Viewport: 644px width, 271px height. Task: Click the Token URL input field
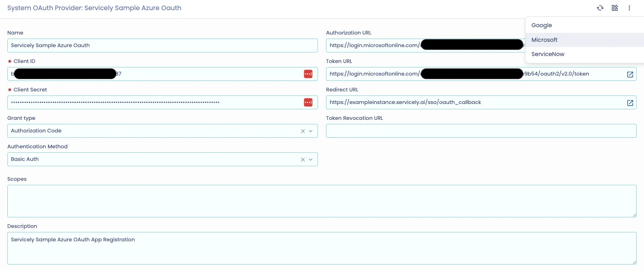(481, 74)
